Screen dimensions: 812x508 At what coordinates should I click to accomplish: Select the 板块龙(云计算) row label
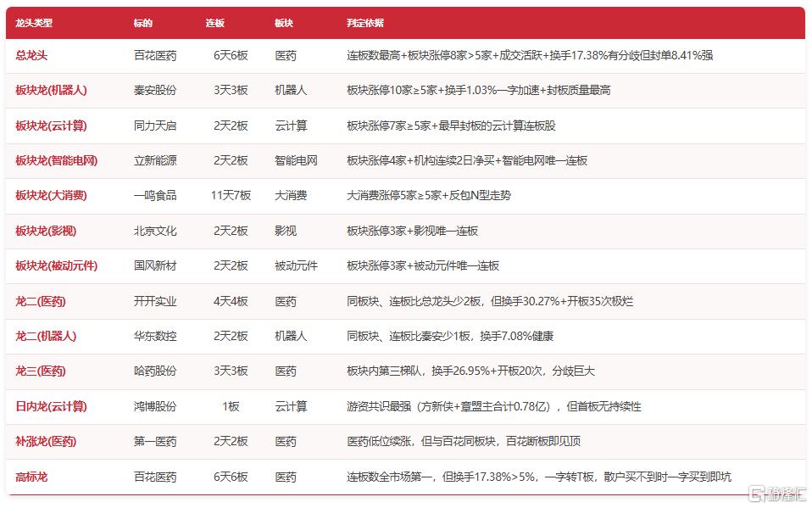pos(51,126)
